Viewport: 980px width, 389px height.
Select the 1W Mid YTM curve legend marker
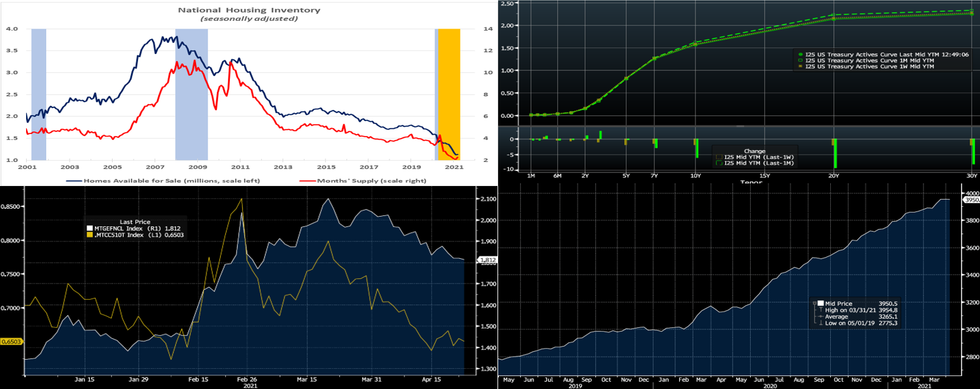tap(800, 66)
